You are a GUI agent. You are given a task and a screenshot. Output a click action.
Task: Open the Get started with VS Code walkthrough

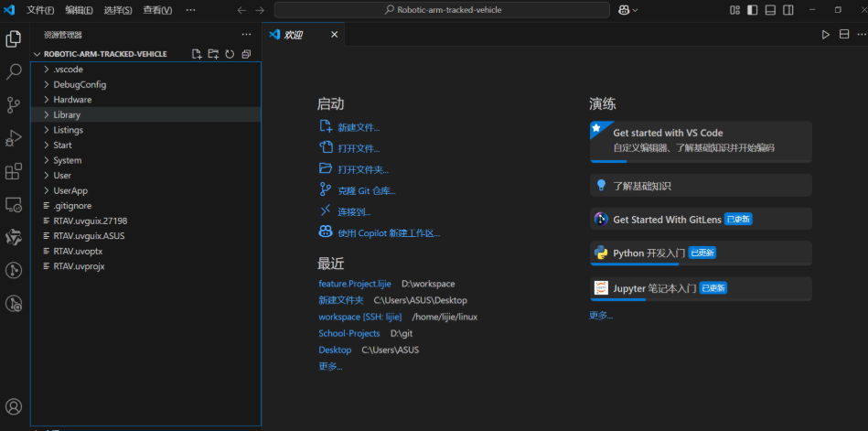click(x=701, y=142)
